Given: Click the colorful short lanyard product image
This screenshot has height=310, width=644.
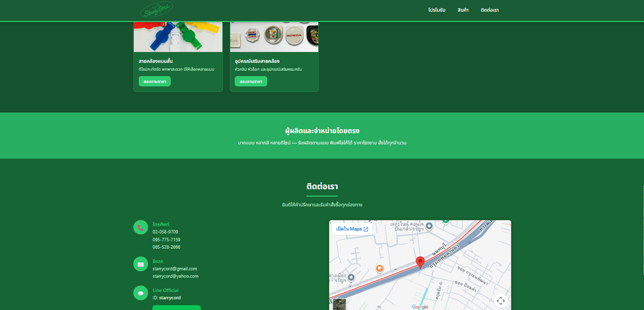Looking at the screenshot, I should 178,37.
